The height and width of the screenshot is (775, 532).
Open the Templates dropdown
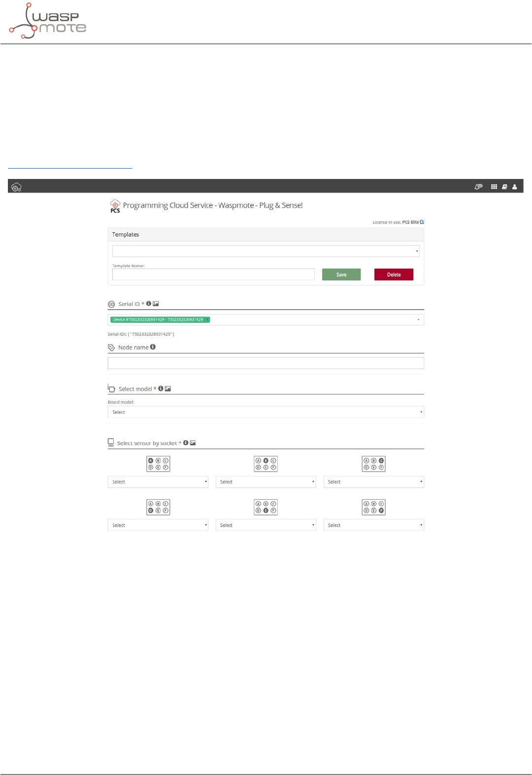pyautogui.click(x=266, y=251)
